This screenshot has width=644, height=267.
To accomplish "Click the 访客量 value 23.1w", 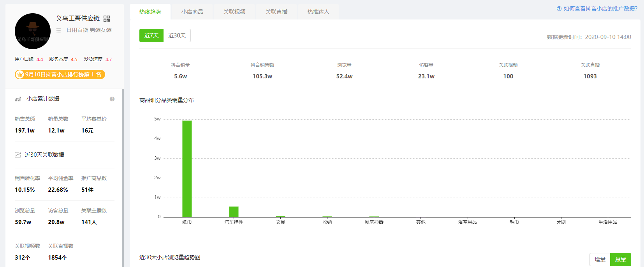I will tap(426, 76).
